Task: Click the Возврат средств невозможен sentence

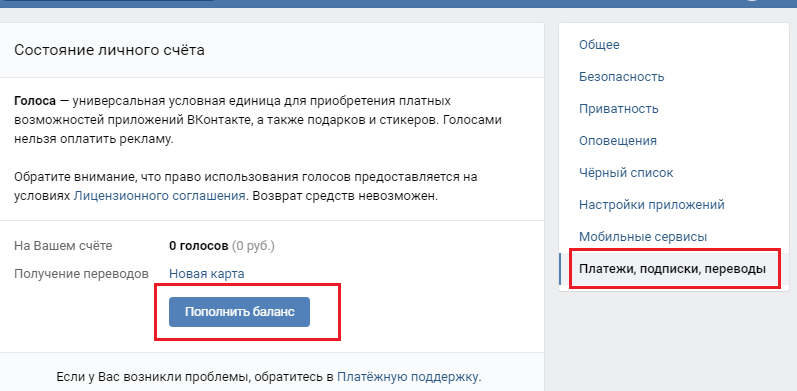Action: 345,196
